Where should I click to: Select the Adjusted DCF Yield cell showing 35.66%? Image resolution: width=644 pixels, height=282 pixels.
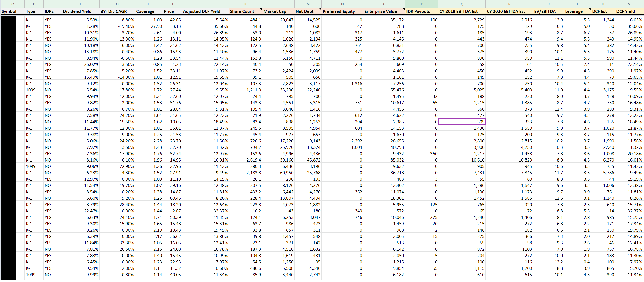point(205,26)
